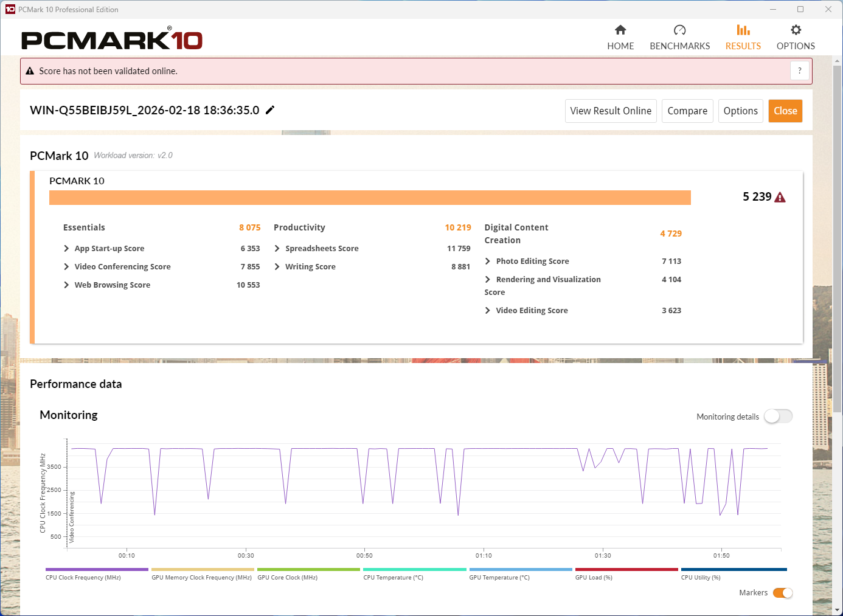Click the pencil icon to rename result
The image size is (843, 616).
270,110
